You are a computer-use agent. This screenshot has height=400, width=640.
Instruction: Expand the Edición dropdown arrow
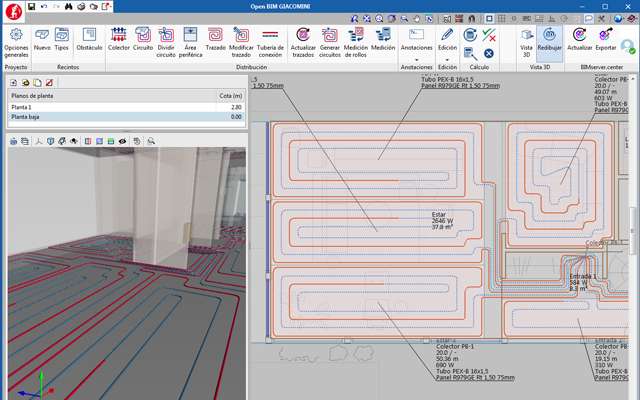447,60
